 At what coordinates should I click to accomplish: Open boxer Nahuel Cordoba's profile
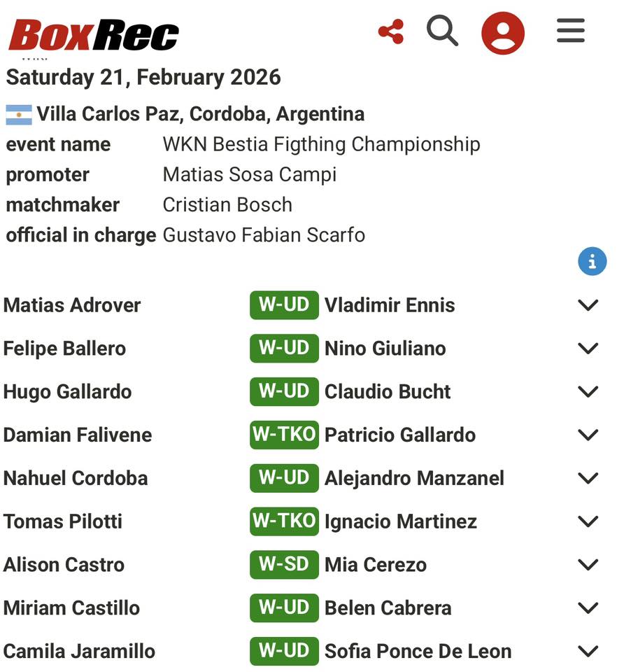(x=76, y=478)
